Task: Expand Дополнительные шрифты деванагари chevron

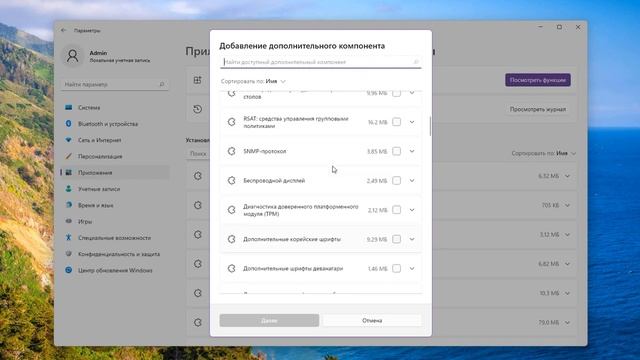Action: coord(412,269)
